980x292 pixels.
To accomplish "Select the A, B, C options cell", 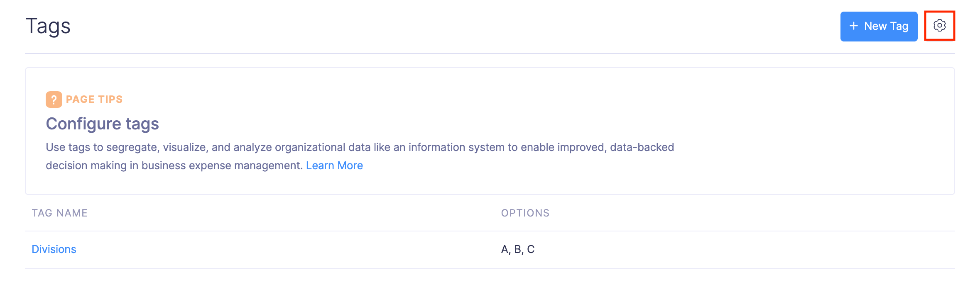I will click(518, 249).
